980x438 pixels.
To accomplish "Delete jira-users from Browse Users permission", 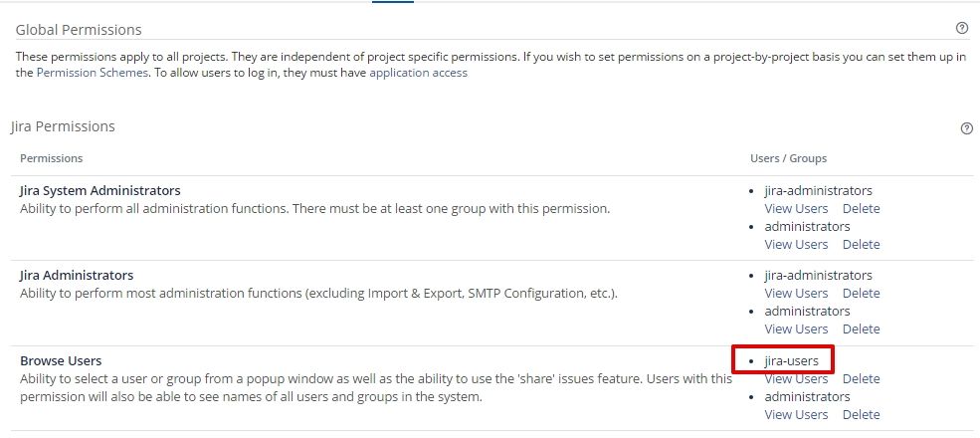I will (x=861, y=378).
